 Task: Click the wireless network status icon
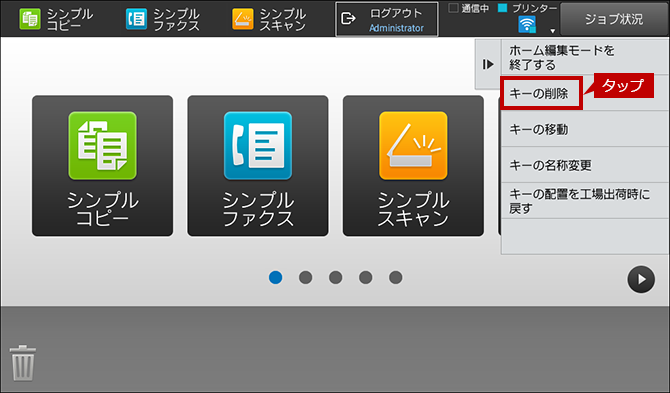tap(527, 24)
